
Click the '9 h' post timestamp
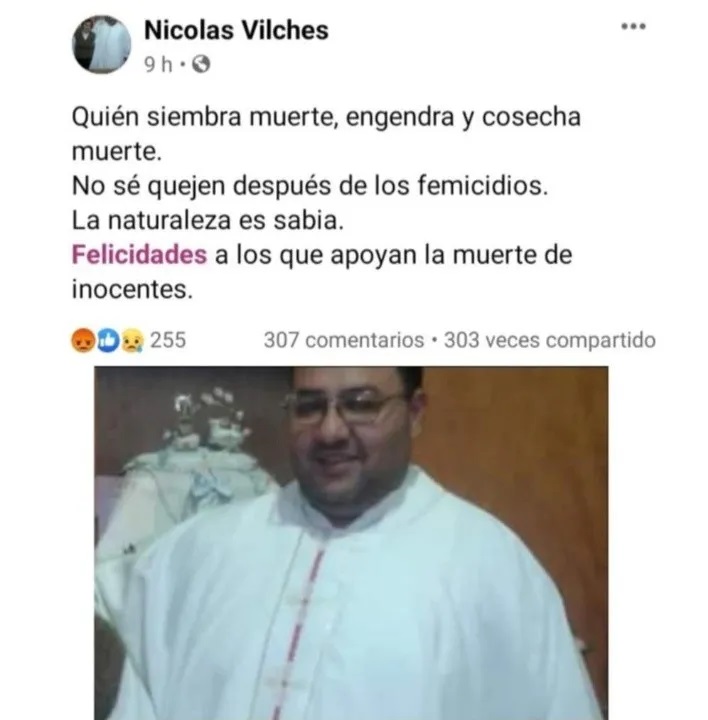tap(158, 64)
